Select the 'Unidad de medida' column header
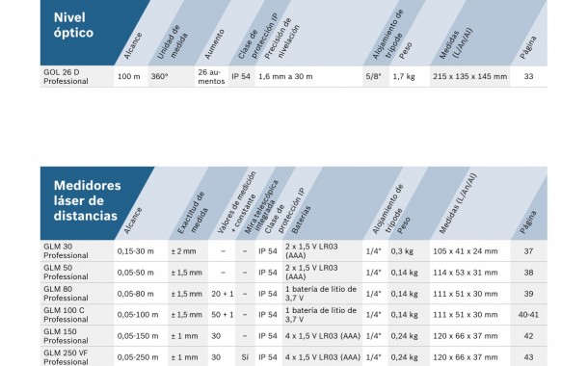This screenshot has width=588, height=366. (173, 41)
